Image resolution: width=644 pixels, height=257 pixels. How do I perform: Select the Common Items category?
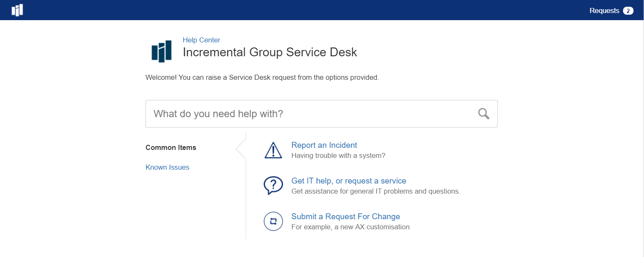[171, 147]
